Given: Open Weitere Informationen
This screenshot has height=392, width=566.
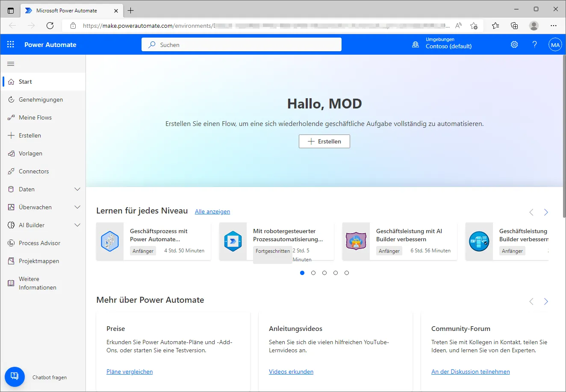Looking at the screenshot, I should click(x=43, y=283).
